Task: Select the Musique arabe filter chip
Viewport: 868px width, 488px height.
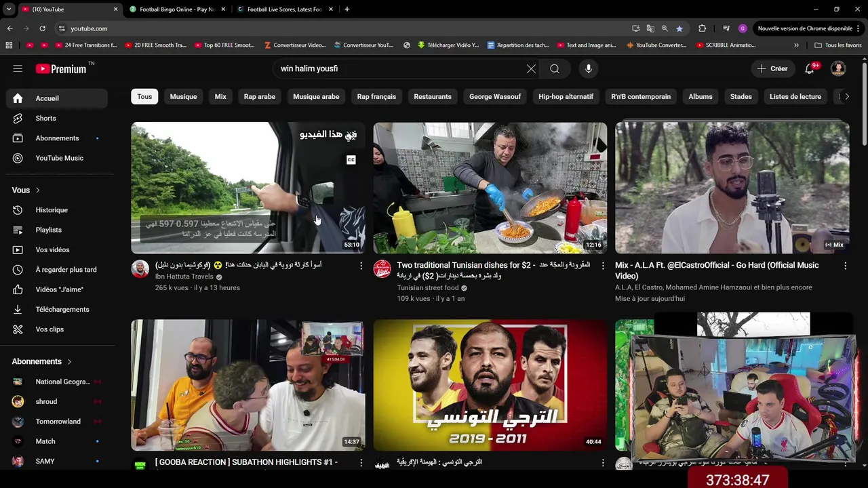Action: pos(316,96)
